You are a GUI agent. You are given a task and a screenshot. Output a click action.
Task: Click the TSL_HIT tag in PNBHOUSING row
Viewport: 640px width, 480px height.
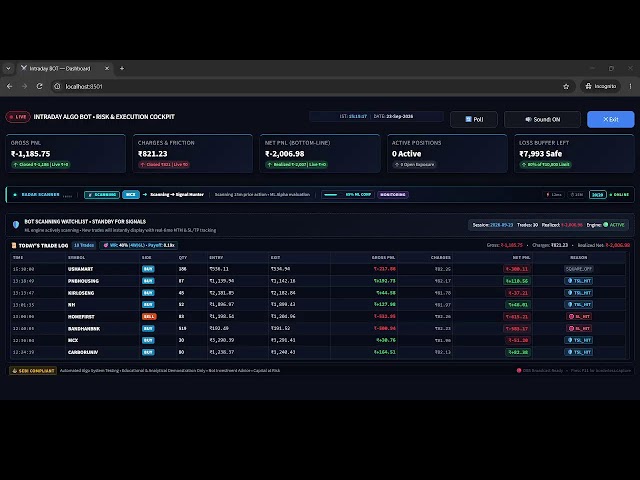[x=579, y=281]
